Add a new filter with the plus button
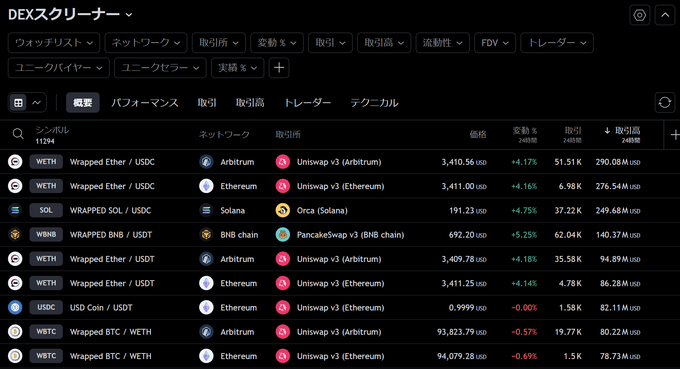 (279, 68)
